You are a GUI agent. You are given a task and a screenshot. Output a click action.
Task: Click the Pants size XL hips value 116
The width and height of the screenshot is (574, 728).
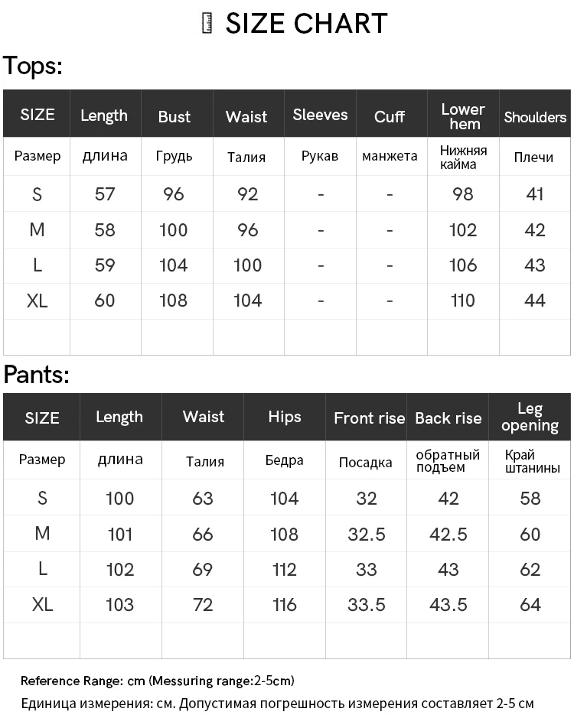coord(285,604)
